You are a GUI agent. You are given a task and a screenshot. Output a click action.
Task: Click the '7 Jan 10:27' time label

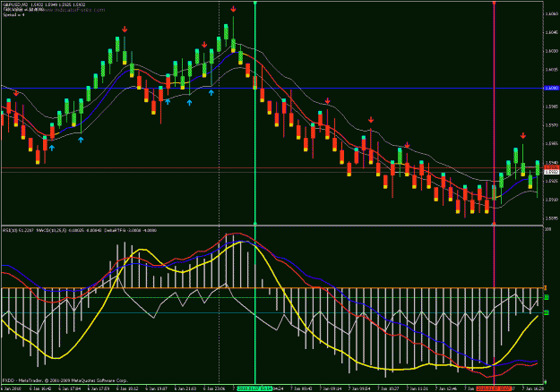tap(389, 388)
